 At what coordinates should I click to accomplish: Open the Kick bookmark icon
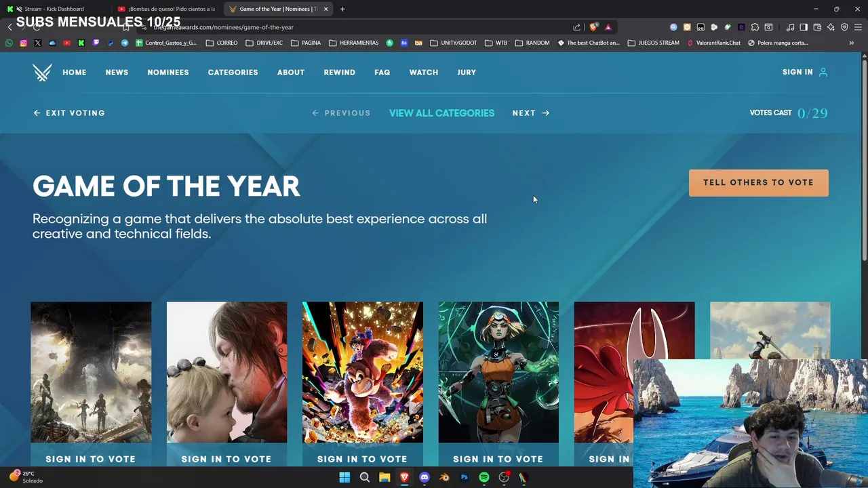pos(81,43)
